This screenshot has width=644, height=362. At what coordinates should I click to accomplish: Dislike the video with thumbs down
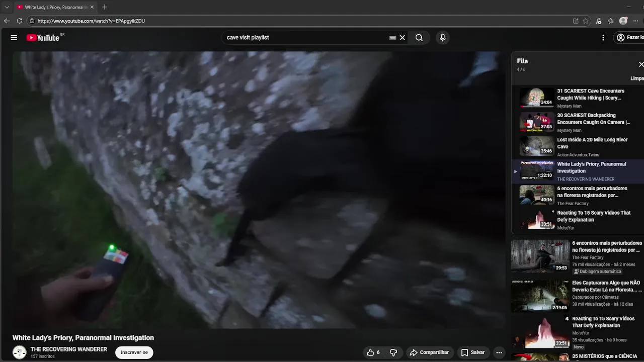393,352
